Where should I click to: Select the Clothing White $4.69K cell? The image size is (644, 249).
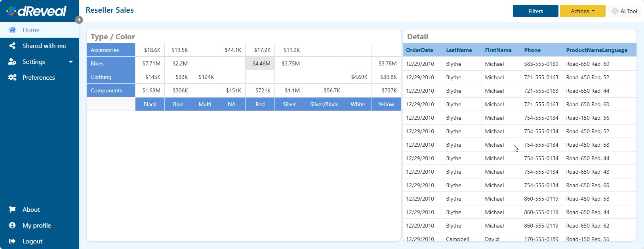click(358, 77)
